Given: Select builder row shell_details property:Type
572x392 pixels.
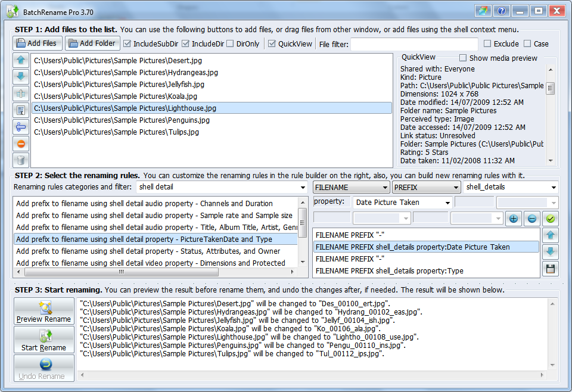Looking at the screenshot, I should coord(426,271).
